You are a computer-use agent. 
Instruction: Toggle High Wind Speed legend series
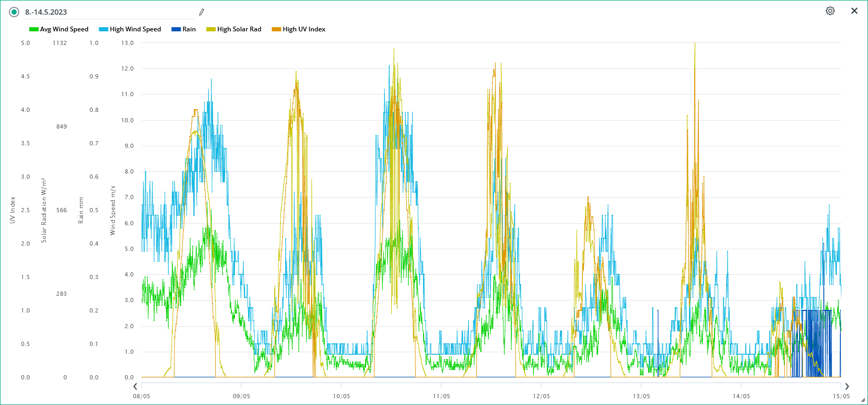(x=130, y=29)
